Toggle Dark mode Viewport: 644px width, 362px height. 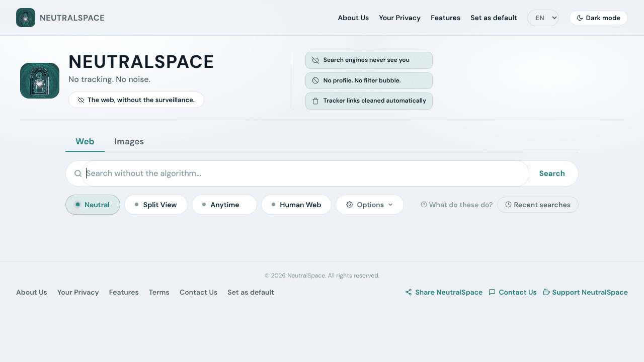tap(598, 18)
